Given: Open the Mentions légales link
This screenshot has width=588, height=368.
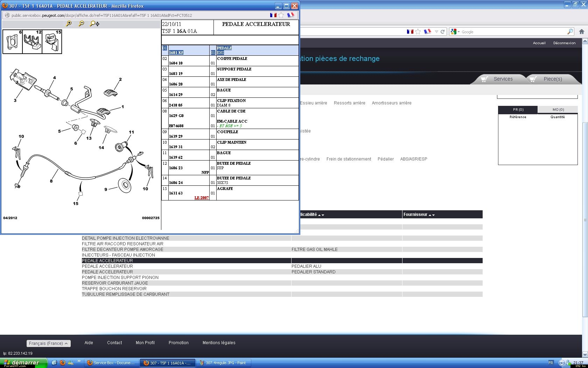Looking at the screenshot, I should pyautogui.click(x=219, y=343).
